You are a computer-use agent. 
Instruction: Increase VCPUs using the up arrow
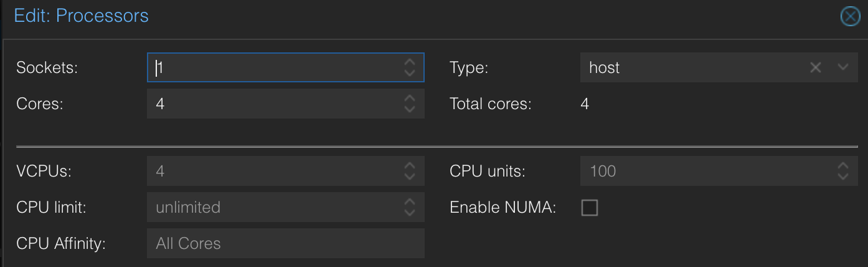tap(409, 166)
